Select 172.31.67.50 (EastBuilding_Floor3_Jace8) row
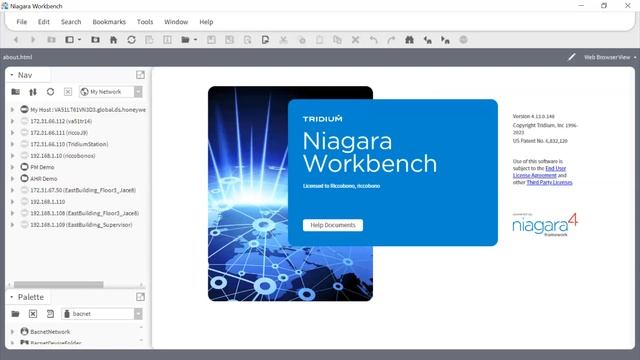Screen dimensions: 640x360 (x=83, y=190)
